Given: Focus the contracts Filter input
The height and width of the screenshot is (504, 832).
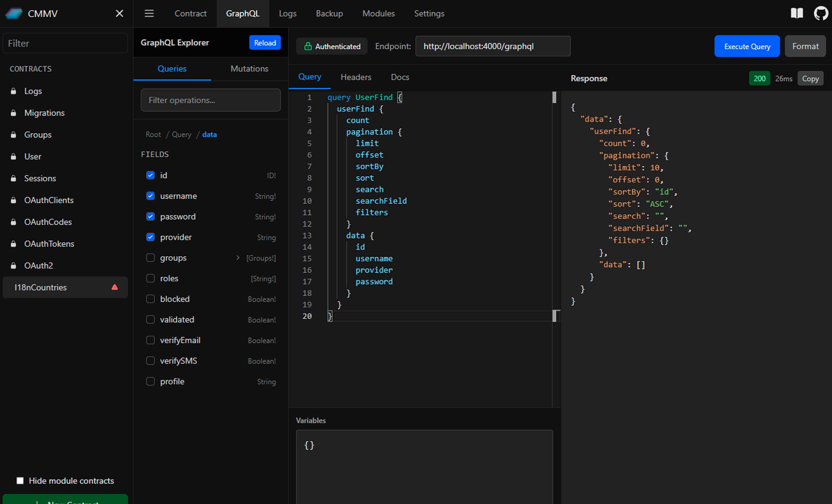Looking at the screenshot, I should [x=65, y=43].
